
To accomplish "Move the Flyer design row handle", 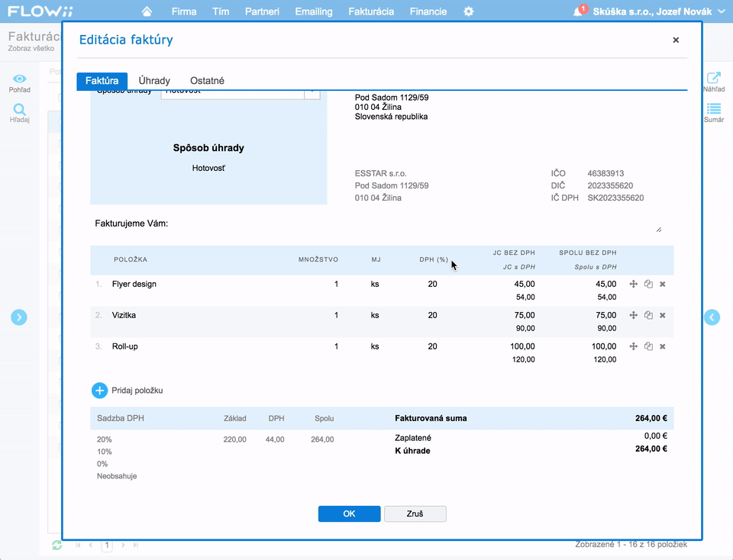I will coord(634,284).
